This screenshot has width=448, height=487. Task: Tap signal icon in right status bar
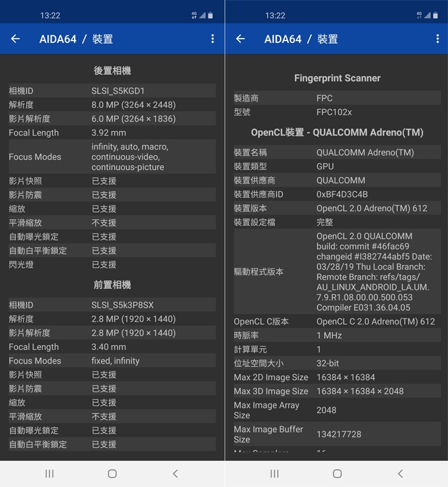coord(427,15)
